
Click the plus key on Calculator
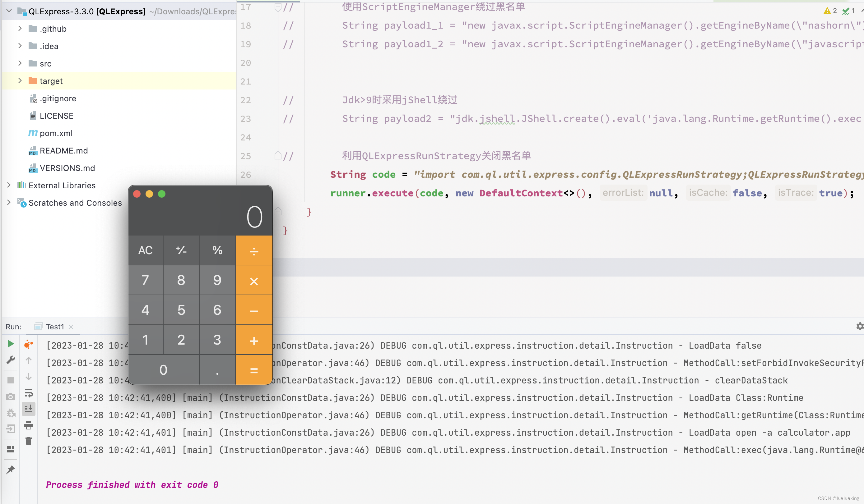(x=254, y=340)
